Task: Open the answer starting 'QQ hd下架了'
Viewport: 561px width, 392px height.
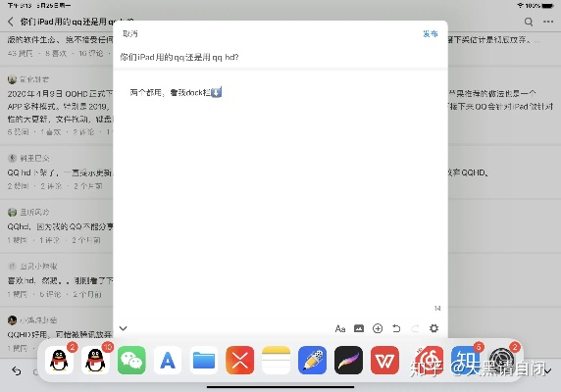Action: (x=60, y=172)
